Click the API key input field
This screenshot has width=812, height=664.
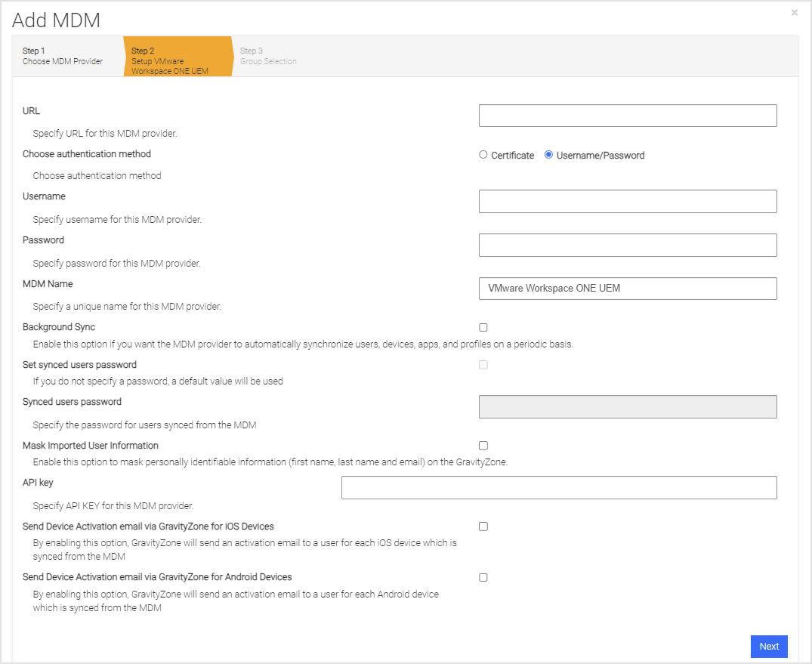[559, 487]
